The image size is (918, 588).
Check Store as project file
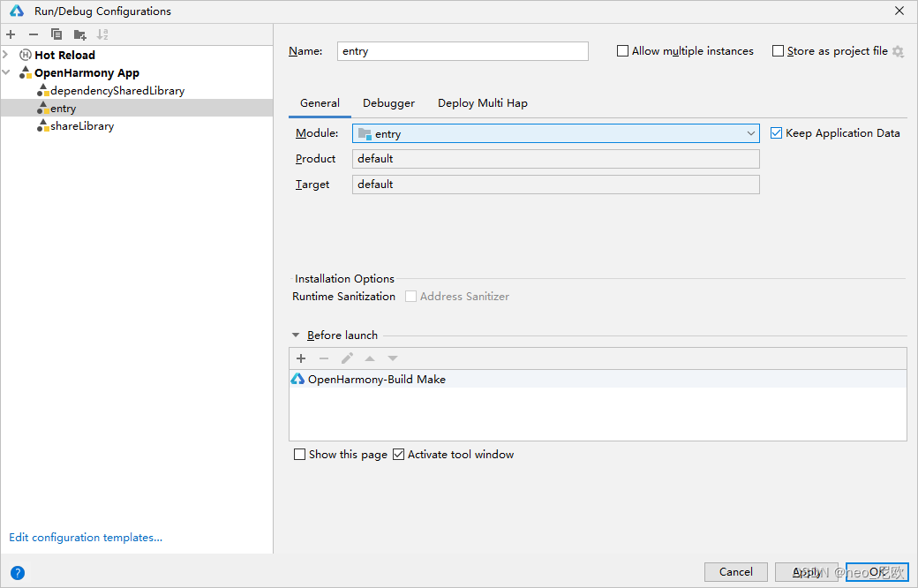778,51
